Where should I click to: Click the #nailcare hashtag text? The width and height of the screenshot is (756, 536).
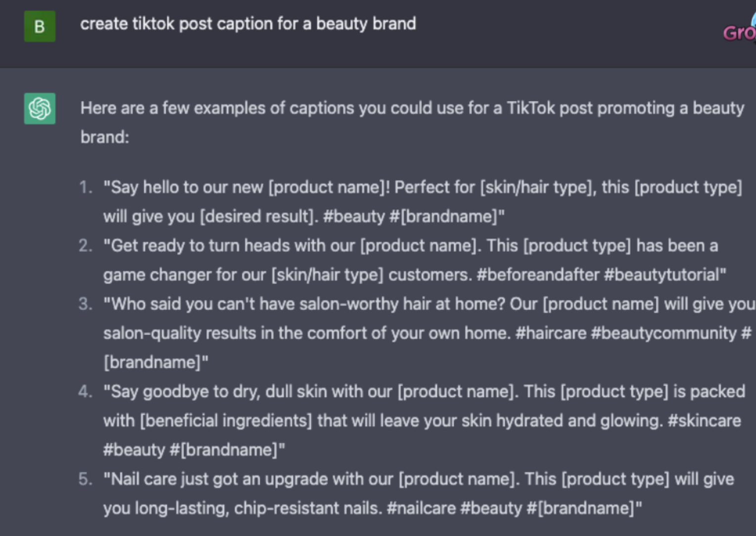pos(421,508)
